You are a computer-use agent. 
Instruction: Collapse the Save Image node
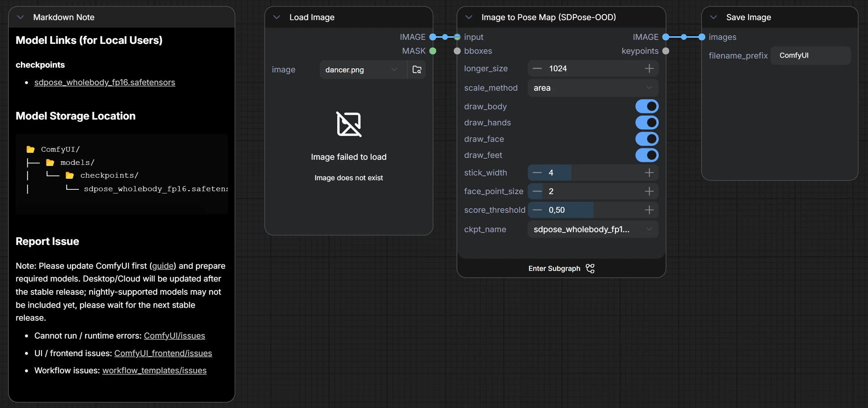(713, 17)
